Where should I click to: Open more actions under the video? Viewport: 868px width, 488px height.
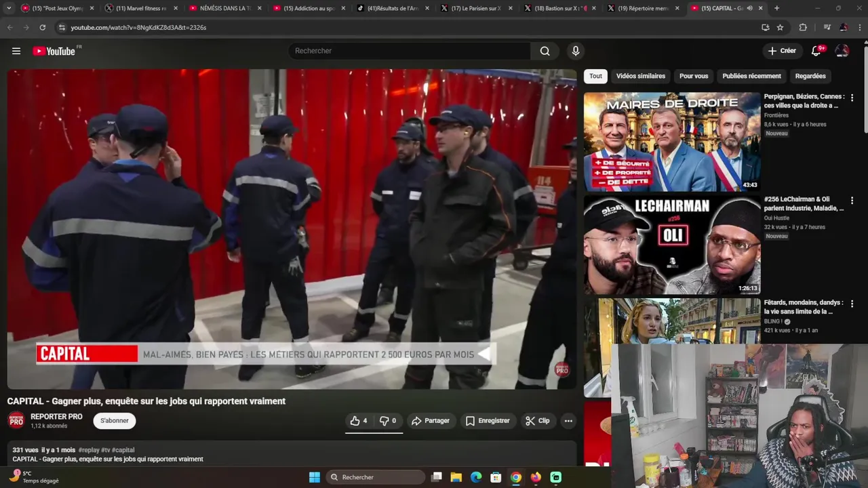coord(568,421)
